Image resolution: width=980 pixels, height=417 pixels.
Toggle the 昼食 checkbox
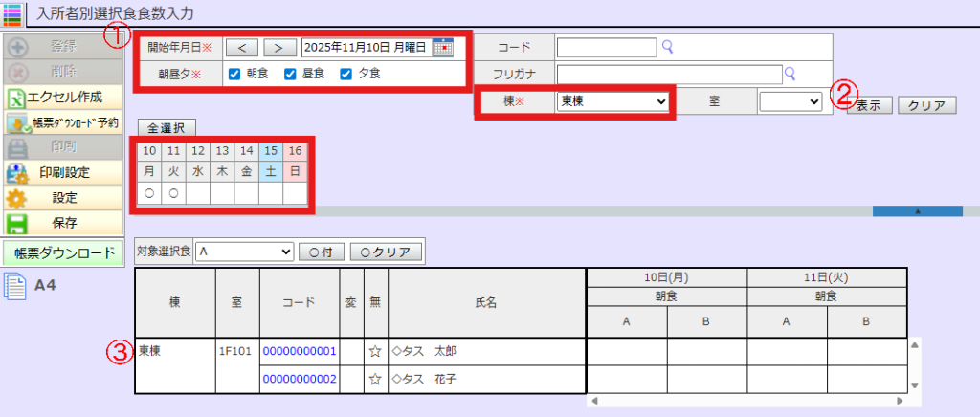[291, 75]
